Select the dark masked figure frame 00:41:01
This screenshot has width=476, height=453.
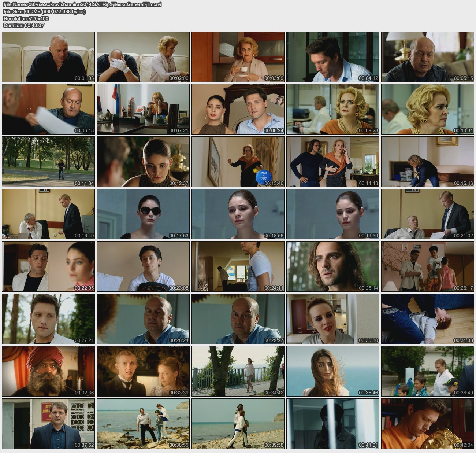tap(333, 424)
